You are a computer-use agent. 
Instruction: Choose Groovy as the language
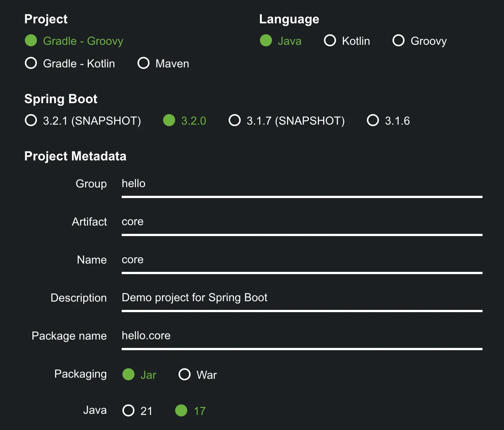pyautogui.click(x=399, y=41)
